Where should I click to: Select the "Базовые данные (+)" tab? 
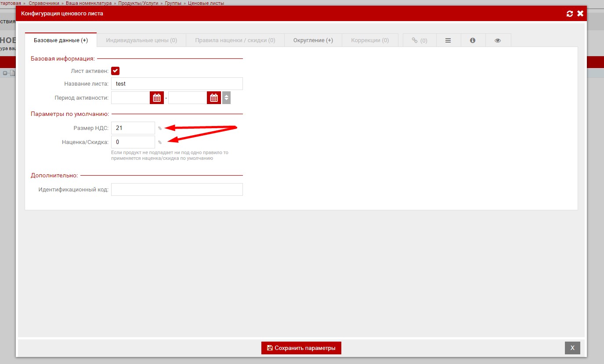(x=61, y=40)
